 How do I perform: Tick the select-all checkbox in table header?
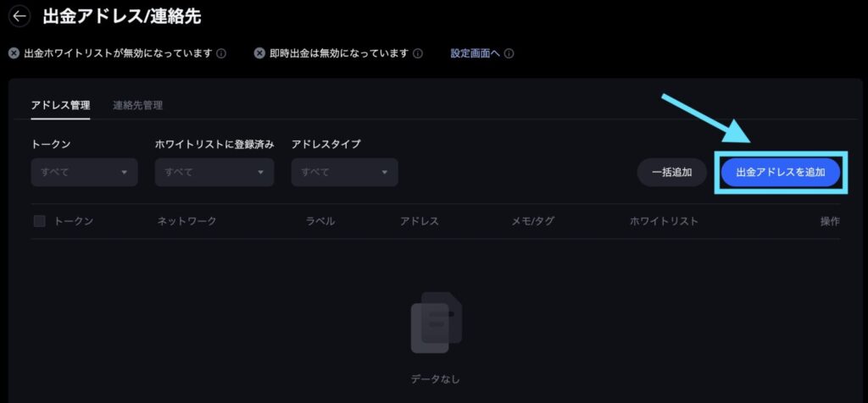click(39, 221)
